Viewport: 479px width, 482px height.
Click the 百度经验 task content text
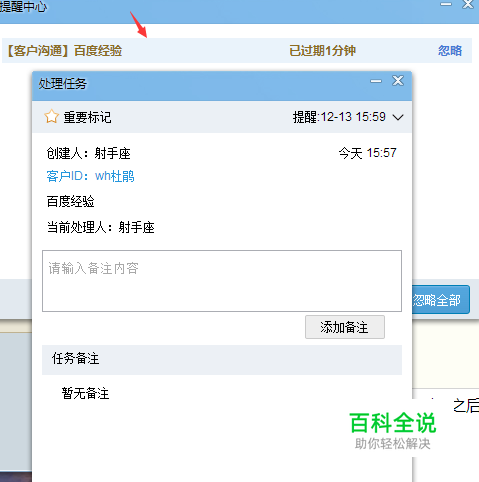(x=71, y=201)
